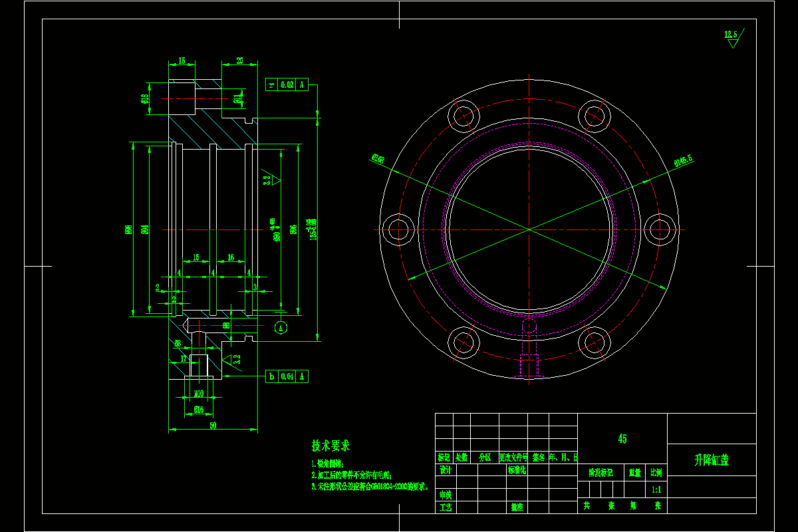This screenshot has width=798, height=532.
Task: Select note 2 about 毛刺 burrs
Action: (x=351, y=475)
